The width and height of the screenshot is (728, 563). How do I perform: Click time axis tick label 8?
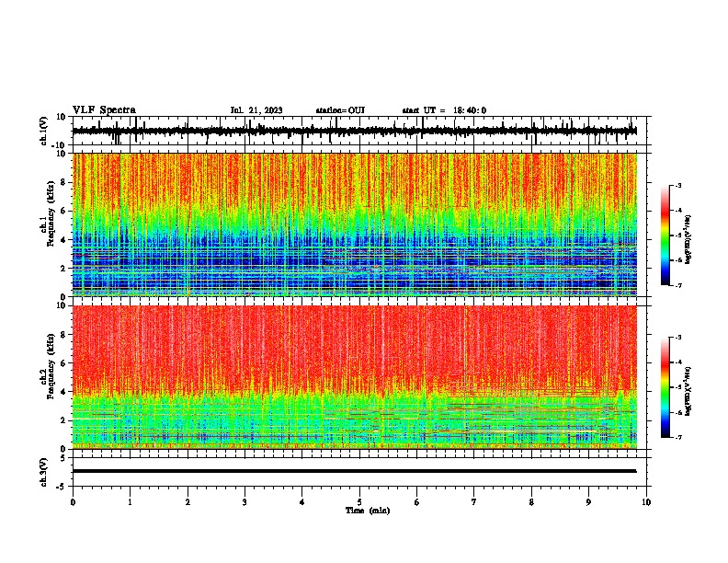pos(531,502)
